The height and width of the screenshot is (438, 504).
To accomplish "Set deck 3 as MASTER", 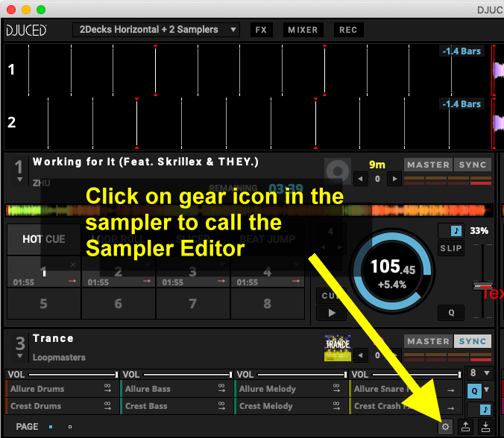I will tap(428, 341).
